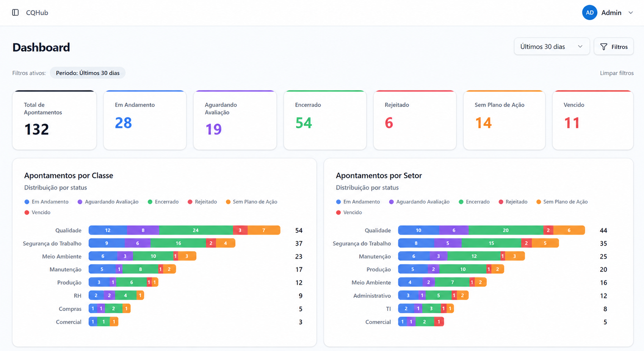Click green Encerrado 24 segment in Qualidade class bar
This screenshot has height=351, width=644.
196,230
